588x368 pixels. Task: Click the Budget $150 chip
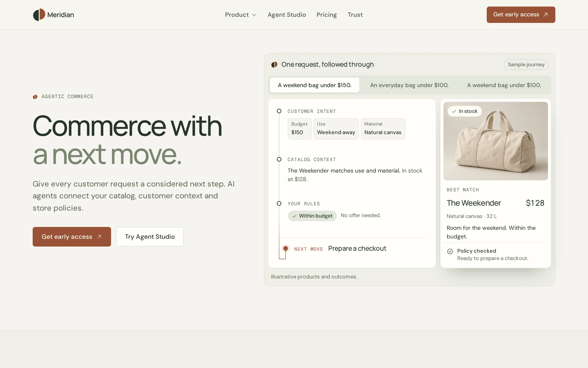(x=300, y=129)
